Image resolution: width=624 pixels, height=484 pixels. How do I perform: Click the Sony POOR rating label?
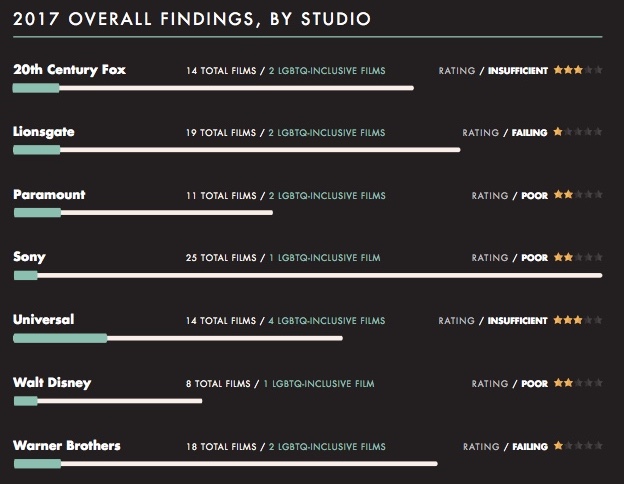(534, 258)
